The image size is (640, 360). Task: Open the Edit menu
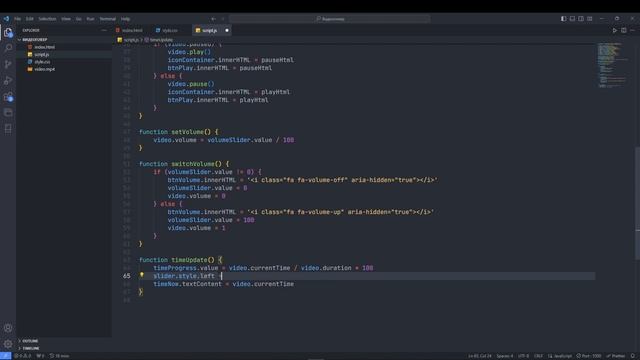30,19
